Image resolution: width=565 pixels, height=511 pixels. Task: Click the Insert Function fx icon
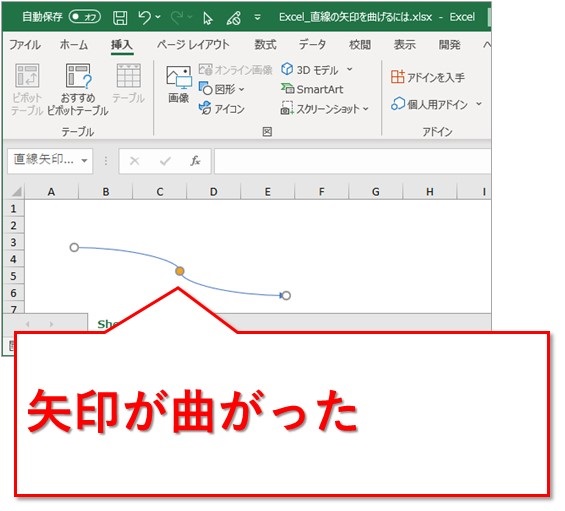195,161
